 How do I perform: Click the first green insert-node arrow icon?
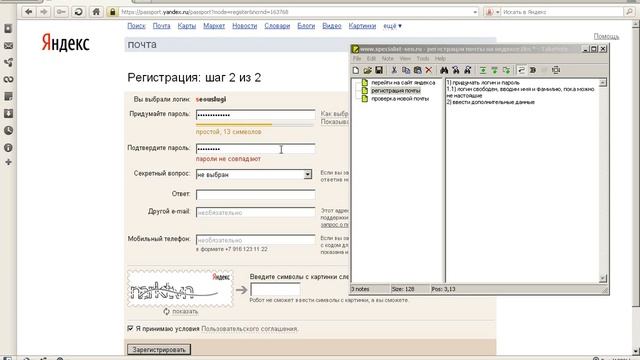483,70
